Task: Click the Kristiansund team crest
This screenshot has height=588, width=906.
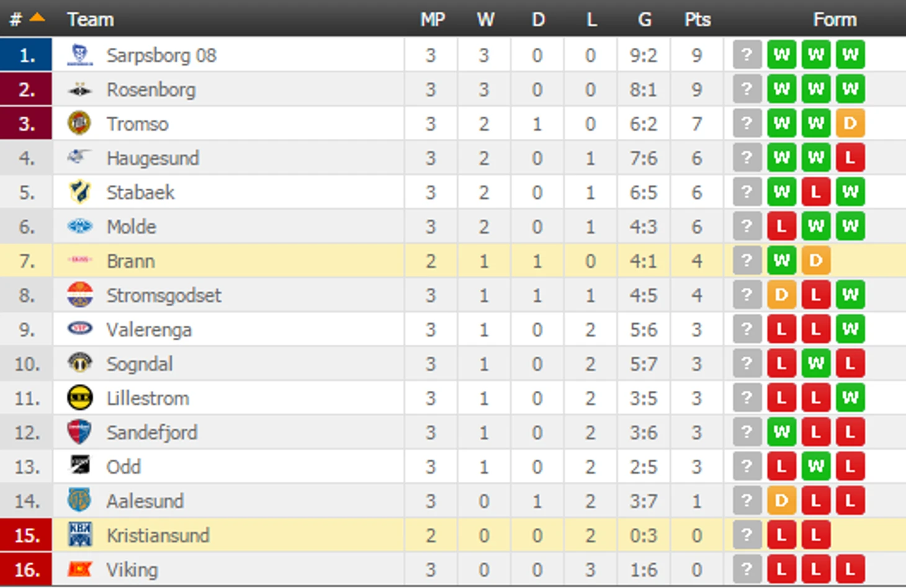Action: (x=79, y=535)
